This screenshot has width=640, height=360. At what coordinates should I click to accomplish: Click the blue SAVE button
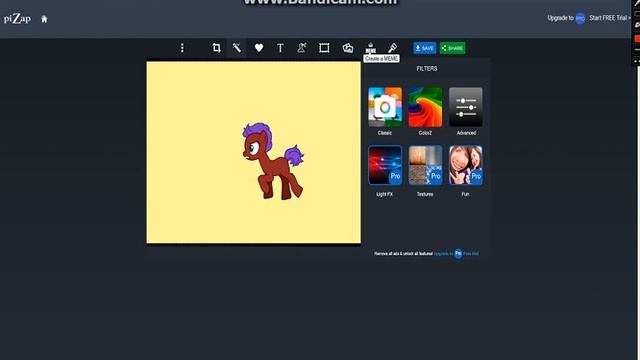point(424,48)
